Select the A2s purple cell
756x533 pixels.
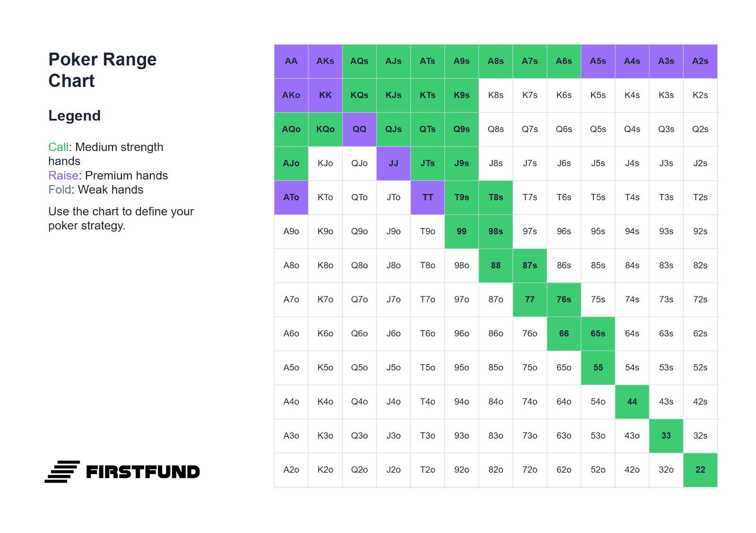(700, 61)
